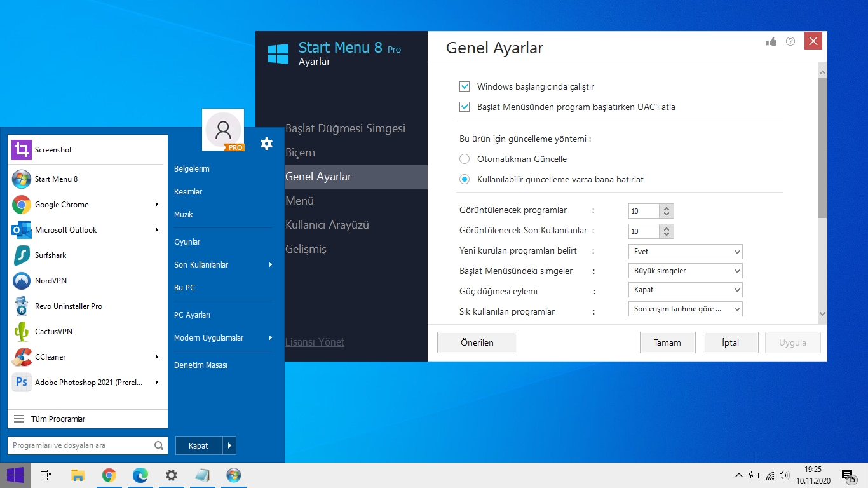Viewport: 868px width, 488px height.
Task: Open the Gelişmiş settings section
Action: tap(306, 249)
